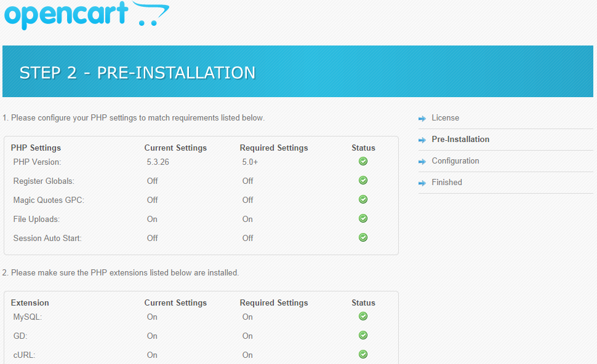
Task: Click the OpenCart logo
Action: (x=86, y=15)
